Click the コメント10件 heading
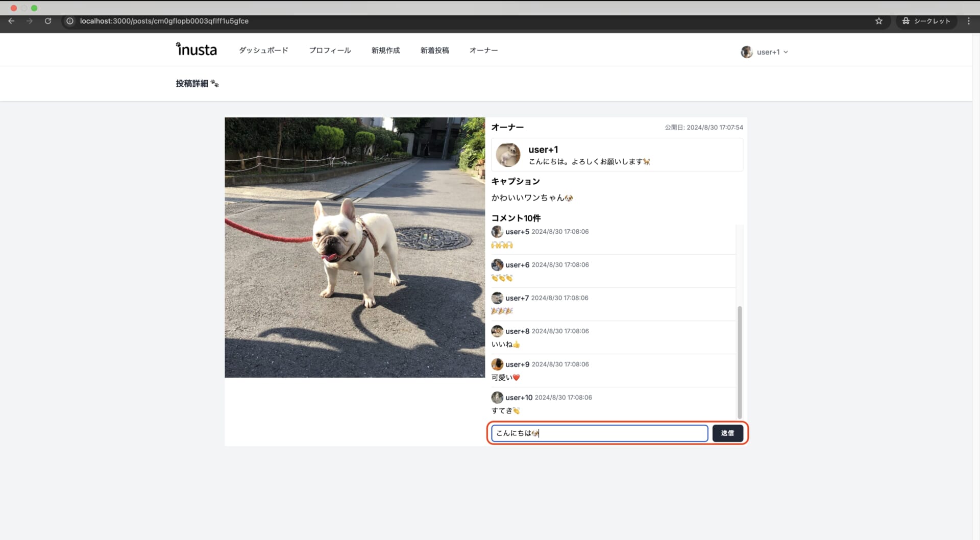This screenshot has width=980, height=540. pos(516,218)
